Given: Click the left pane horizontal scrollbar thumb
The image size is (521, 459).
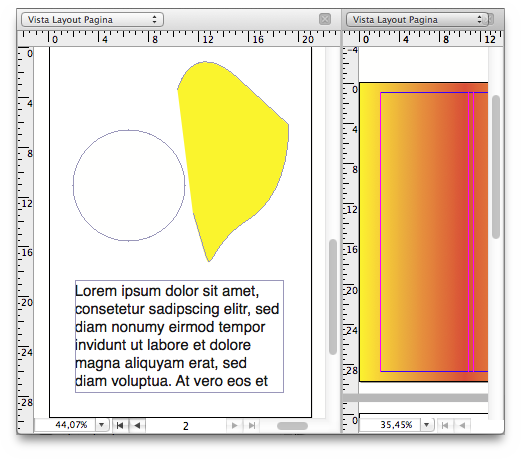Looking at the screenshot, I should (292, 426).
